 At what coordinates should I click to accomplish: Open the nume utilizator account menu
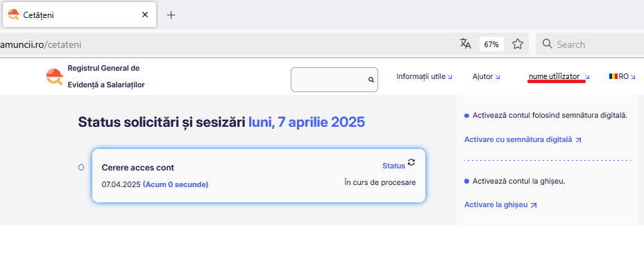click(559, 76)
